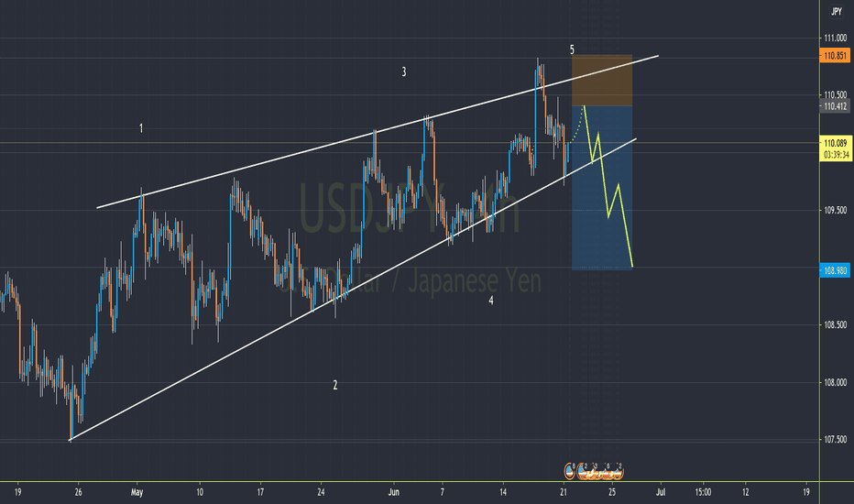Viewport: 854px width, 504px height.
Task: Select the orange 110.851 stop price tag
Action: (835, 56)
